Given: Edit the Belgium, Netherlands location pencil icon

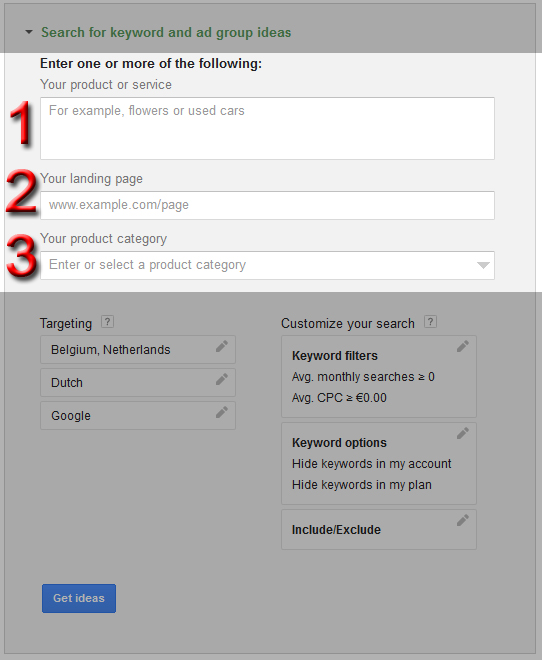Looking at the screenshot, I should tap(222, 346).
